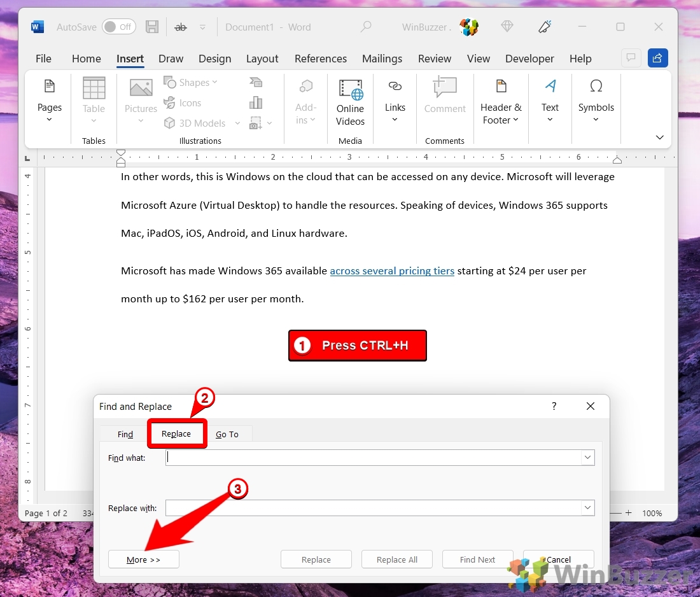Switch to the Layout tab
The height and width of the screenshot is (597, 700).
262,59
